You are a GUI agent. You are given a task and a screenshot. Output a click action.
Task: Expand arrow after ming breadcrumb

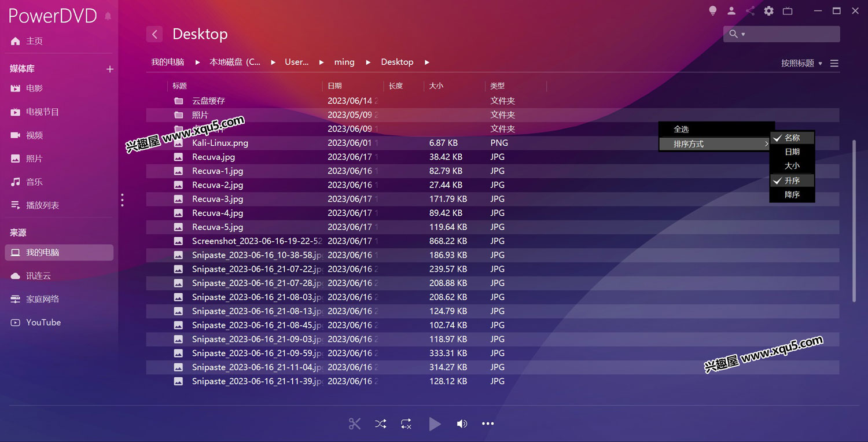click(368, 62)
